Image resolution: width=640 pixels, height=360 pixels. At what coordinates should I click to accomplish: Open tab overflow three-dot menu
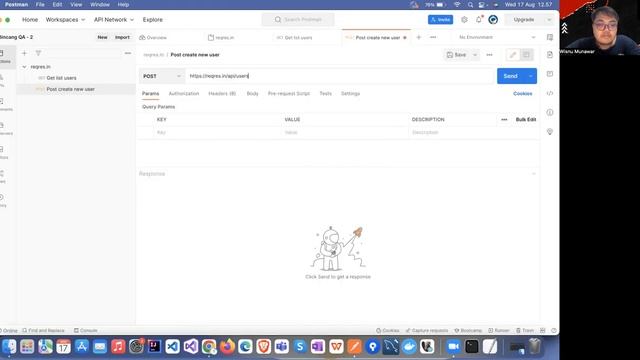click(433, 37)
